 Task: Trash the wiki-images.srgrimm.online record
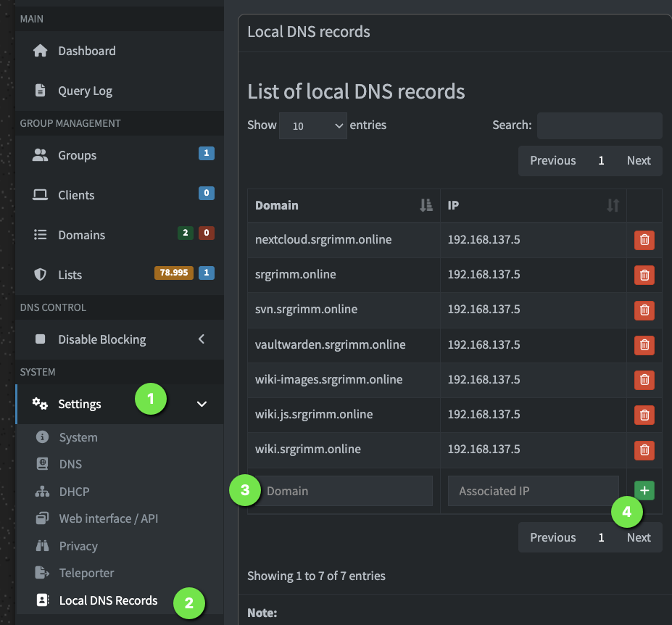coord(644,379)
